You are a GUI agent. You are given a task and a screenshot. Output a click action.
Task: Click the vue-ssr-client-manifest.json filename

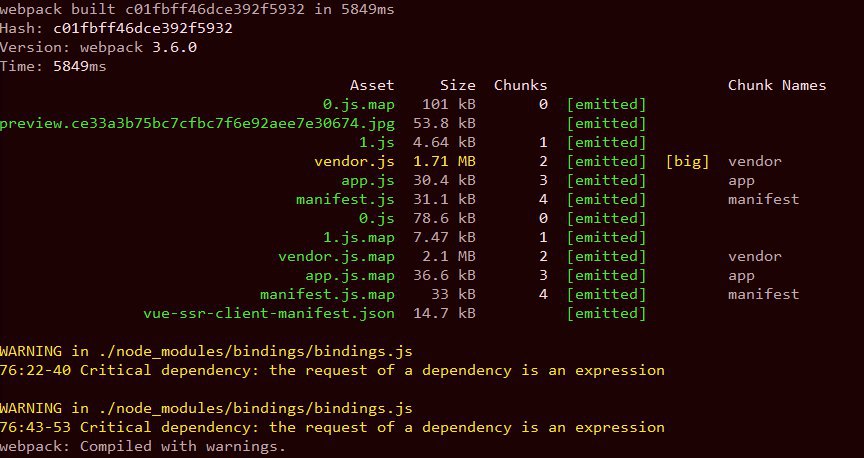269,314
